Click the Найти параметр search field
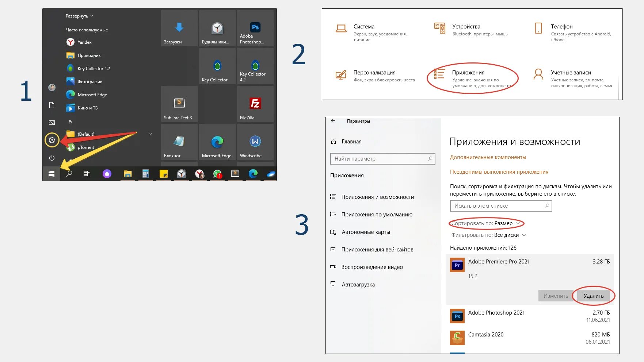 [382, 159]
